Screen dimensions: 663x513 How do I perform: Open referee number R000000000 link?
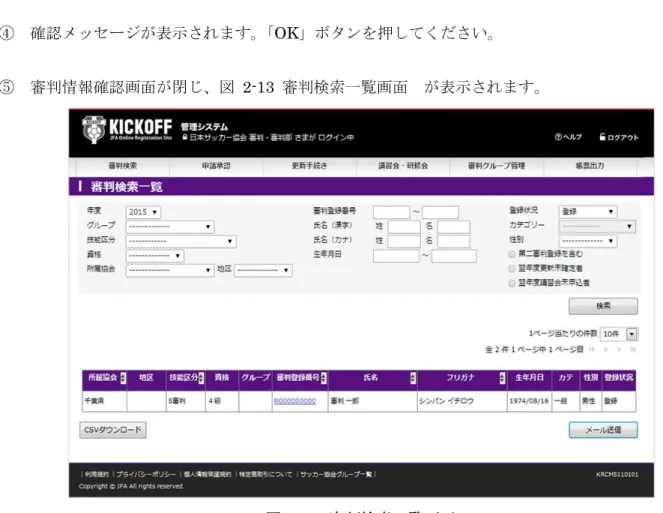coord(295,401)
